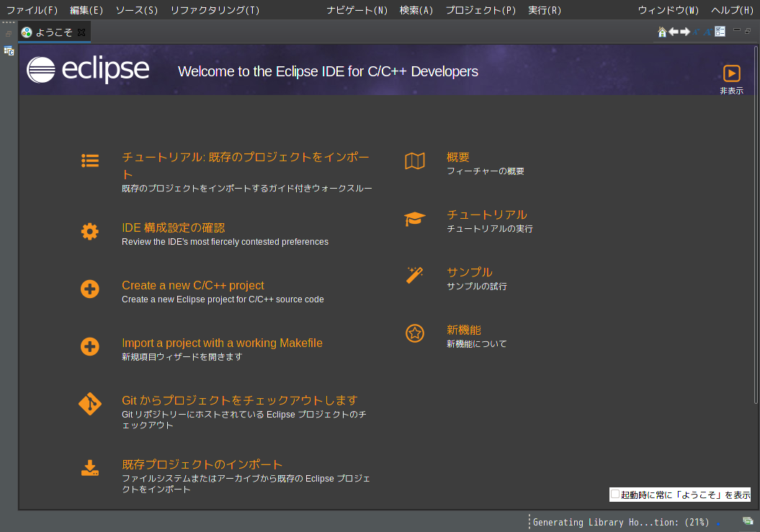Open the 検索(A) menu
Viewport: 760px width, 532px height.
click(416, 10)
